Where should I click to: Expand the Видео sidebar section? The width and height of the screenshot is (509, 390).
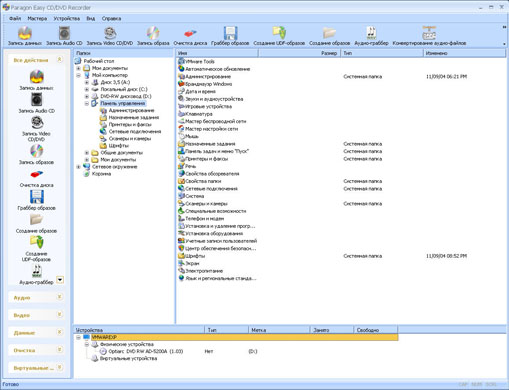59,314
